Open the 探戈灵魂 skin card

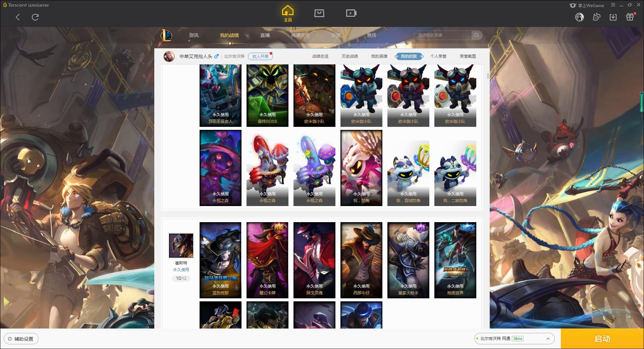tap(314, 260)
